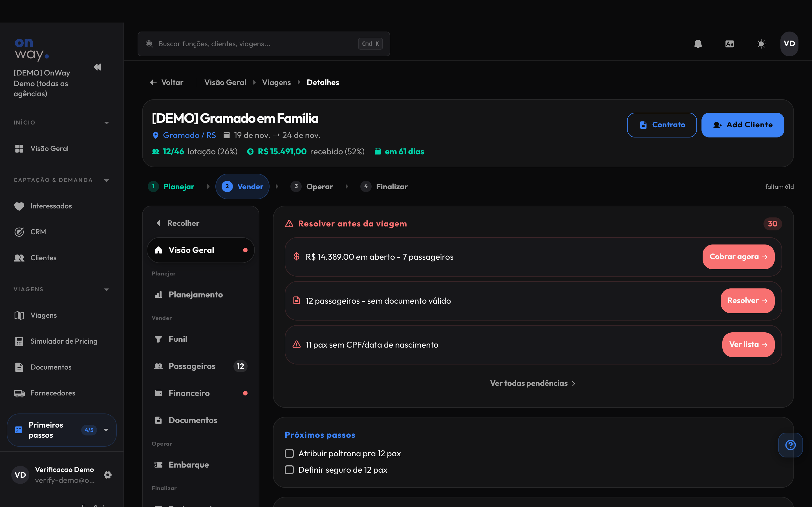Open the help question mark button
This screenshot has height=507, width=812.
pyautogui.click(x=791, y=445)
